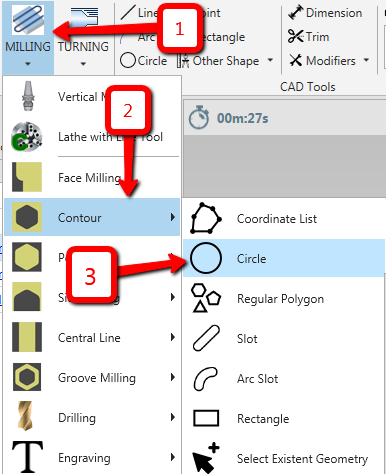Expand the Other Shape dropdown arrow
The height and width of the screenshot is (474, 386).
point(270,60)
